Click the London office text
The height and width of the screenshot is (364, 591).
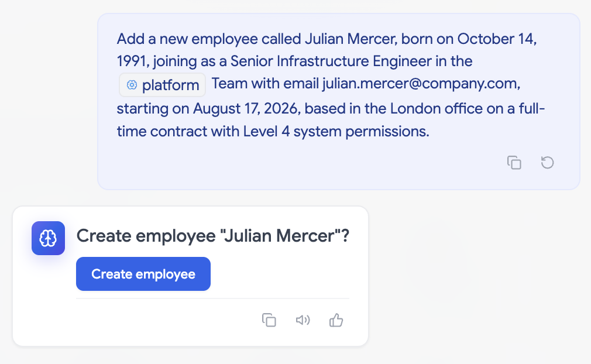point(436,108)
